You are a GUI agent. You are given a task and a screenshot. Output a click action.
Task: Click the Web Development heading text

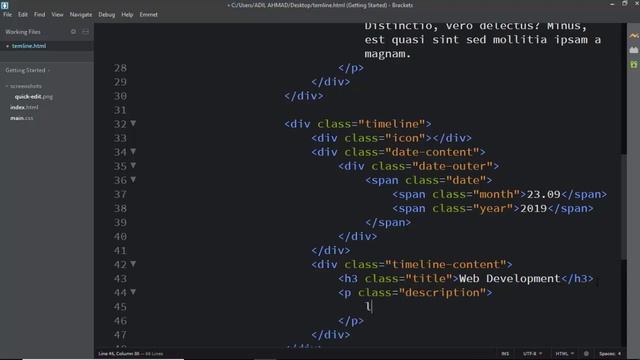509,278
